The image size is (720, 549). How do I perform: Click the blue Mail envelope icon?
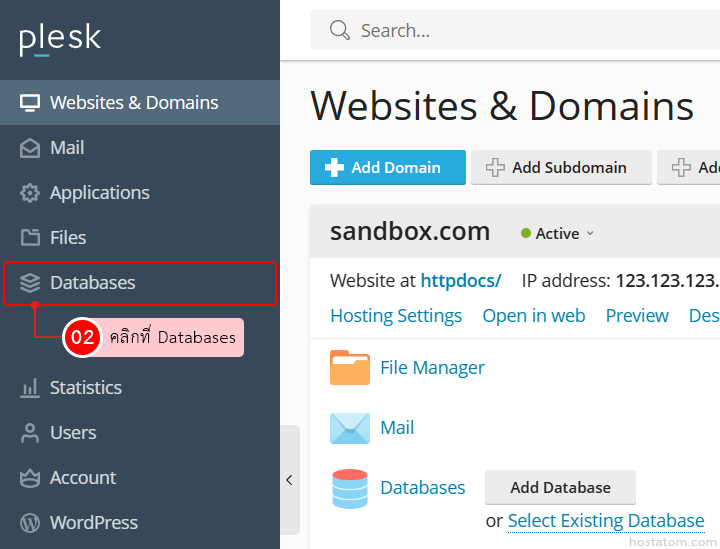click(349, 428)
